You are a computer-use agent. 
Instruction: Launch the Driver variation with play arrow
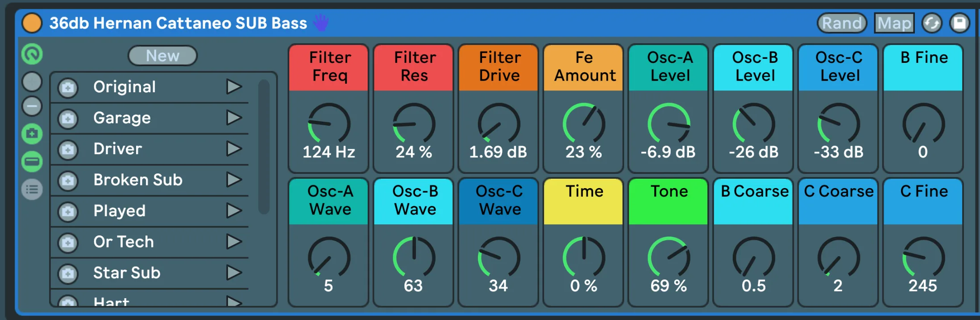pyautogui.click(x=234, y=148)
